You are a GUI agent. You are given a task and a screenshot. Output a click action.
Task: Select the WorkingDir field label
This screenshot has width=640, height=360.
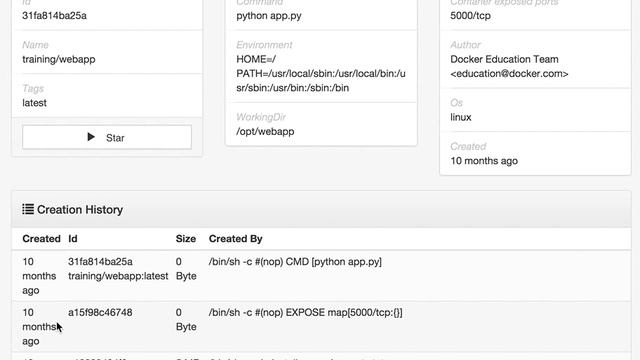tap(261, 117)
